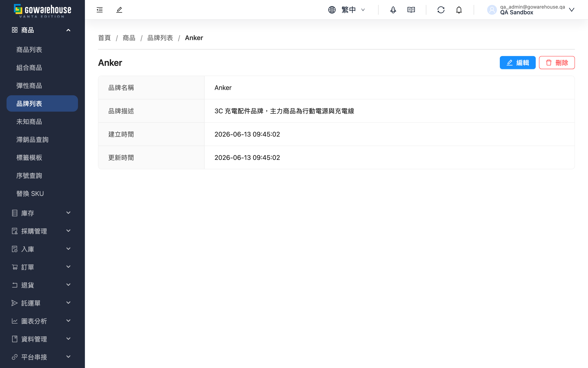Expand the 採購管理 menu chevron

point(69,230)
